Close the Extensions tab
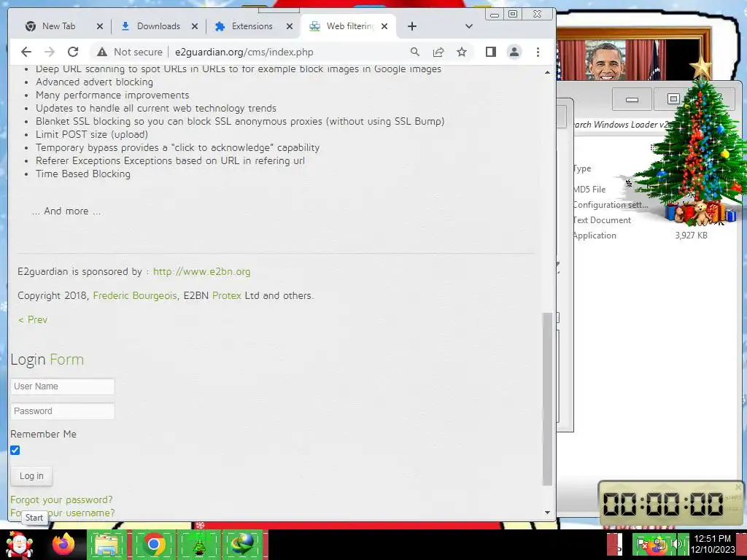The height and width of the screenshot is (560, 747). pos(289,27)
